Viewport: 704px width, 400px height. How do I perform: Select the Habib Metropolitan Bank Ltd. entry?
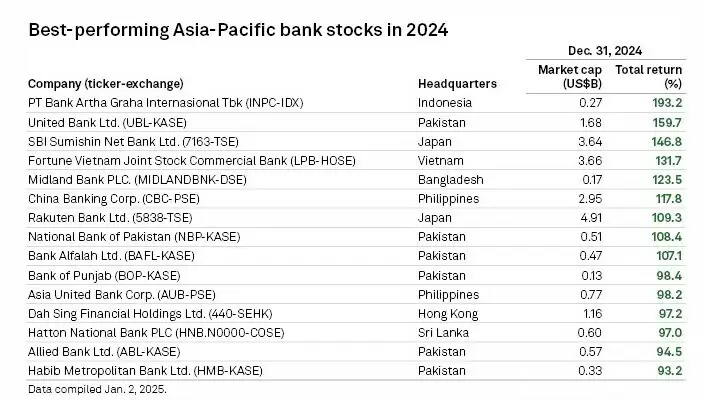click(x=145, y=369)
